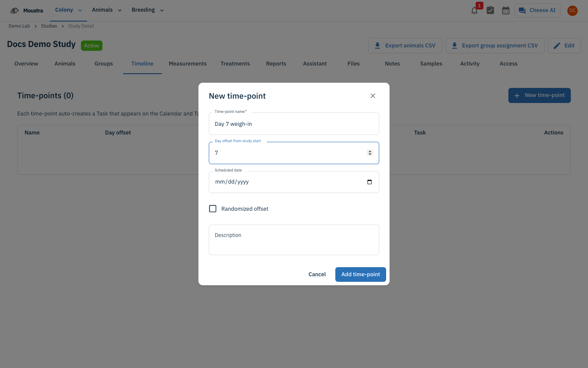Open the notifications bell icon
This screenshot has width=588, height=368.
[474, 11]
